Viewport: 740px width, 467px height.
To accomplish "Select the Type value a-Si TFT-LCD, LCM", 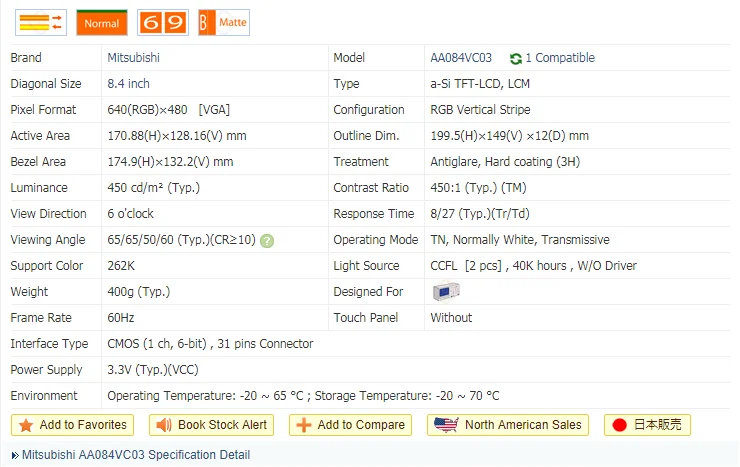I will pyautogui.click(x=480, y=83).
